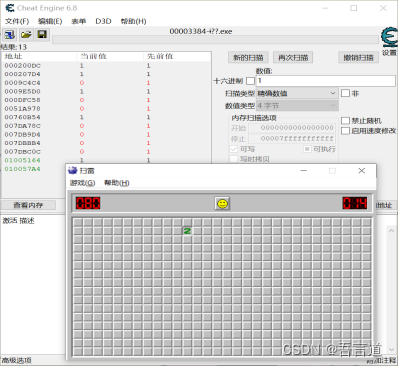Screen dimensions: 398x367
Task: Open the 文件(F) menu
Action: coord(17,21)
